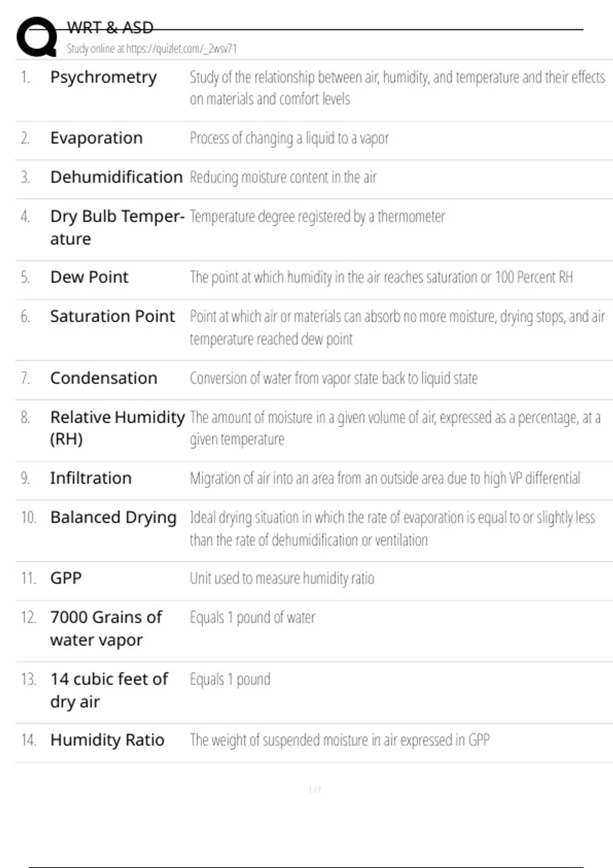Viewport: 613px width, 868px height.
Task: Click the definition 'Process of changing a liquid to a vapor'
Action: [x=289, y=138]
